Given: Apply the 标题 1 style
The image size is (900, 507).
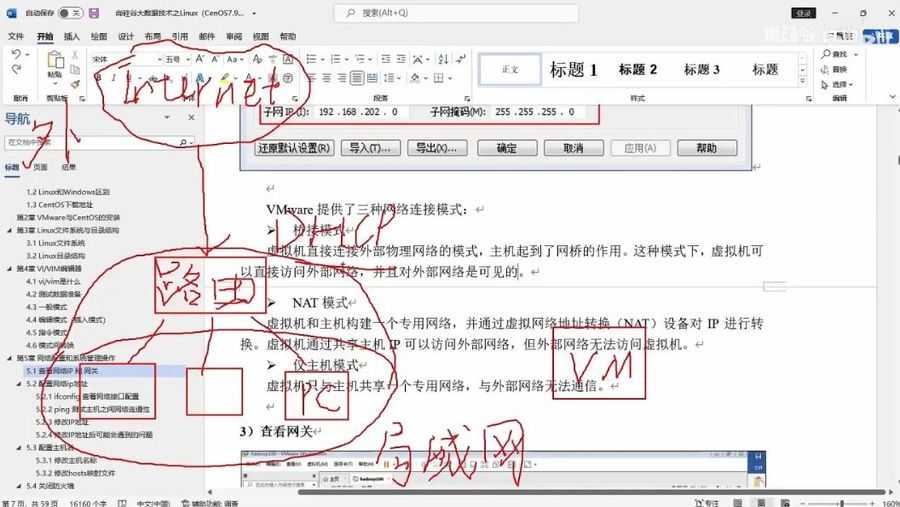Looking at the screenshot, I should 573,69.
